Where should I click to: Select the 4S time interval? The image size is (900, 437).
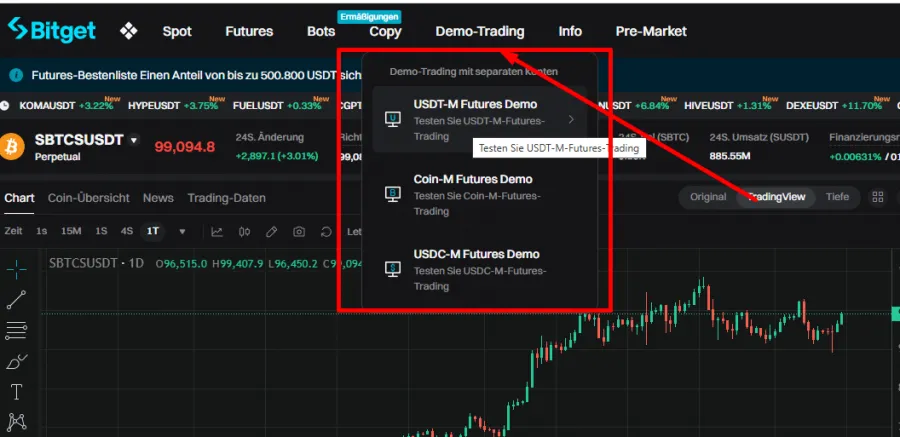click(x=126, y=231)
